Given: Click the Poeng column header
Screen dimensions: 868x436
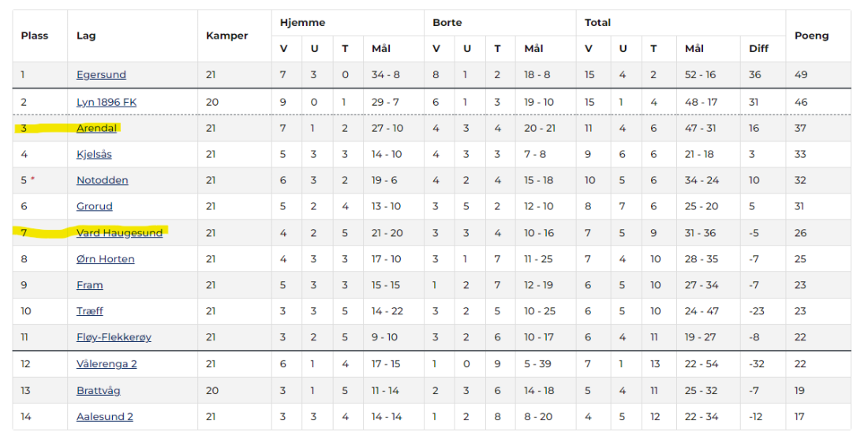Looking at the screenshot, I should click(811, 36).
